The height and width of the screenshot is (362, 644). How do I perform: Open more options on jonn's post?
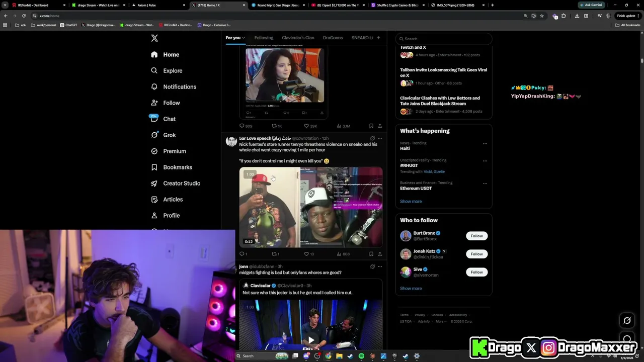[380, 266]
